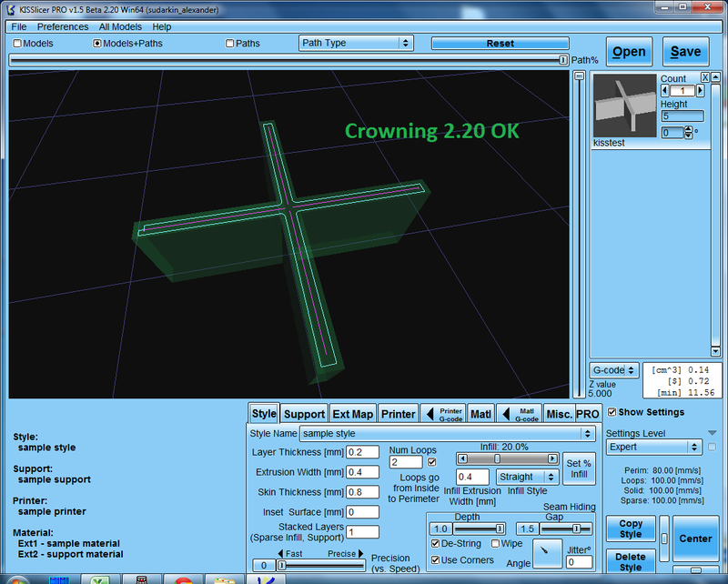Click the Save button

686,52
